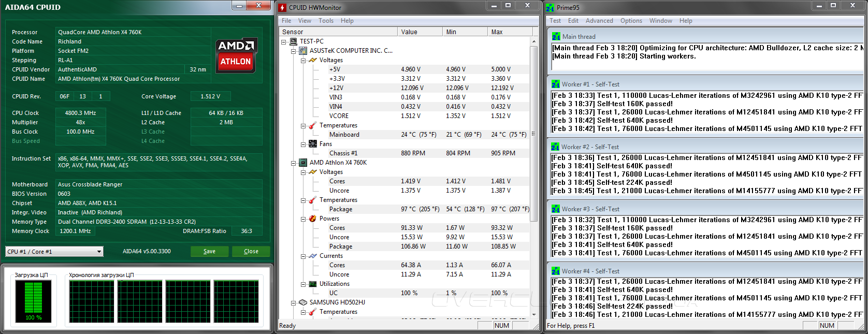This screenshot has width=868, height=334.
Task: Open HWMonitor Tools menu
Action: (326, 21)
